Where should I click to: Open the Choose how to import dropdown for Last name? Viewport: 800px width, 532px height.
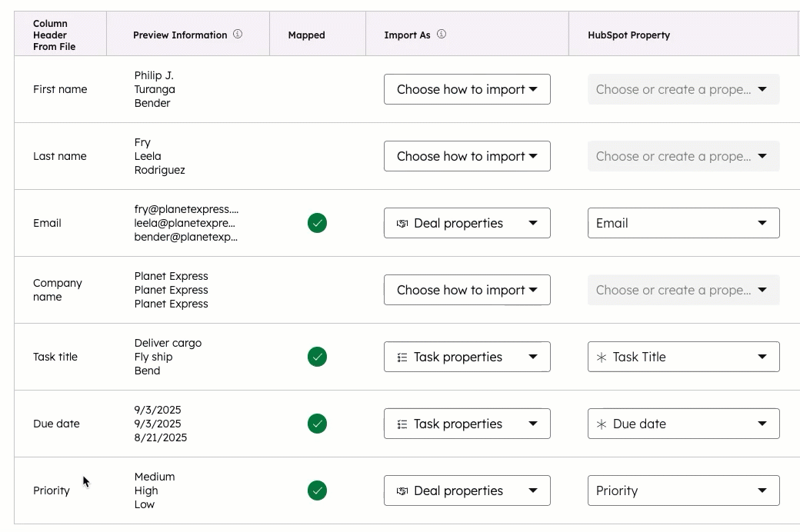pos(467,156)
